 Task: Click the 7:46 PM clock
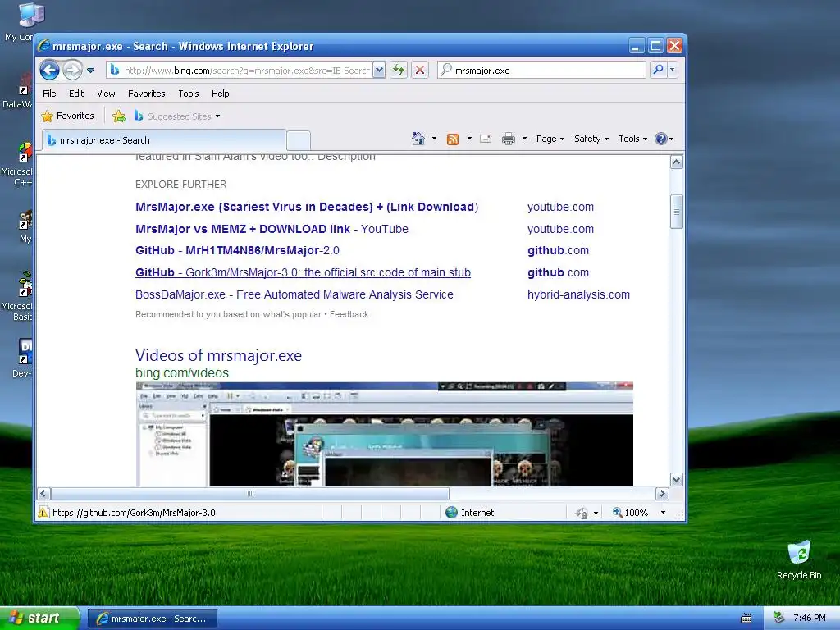(810, 619)
